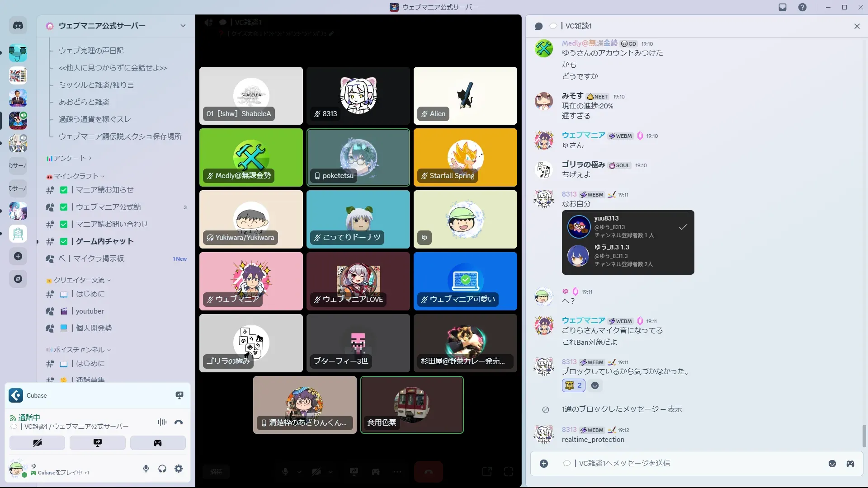Open the youtuber channel
The image size is (868, 488).
click(90, 311)
